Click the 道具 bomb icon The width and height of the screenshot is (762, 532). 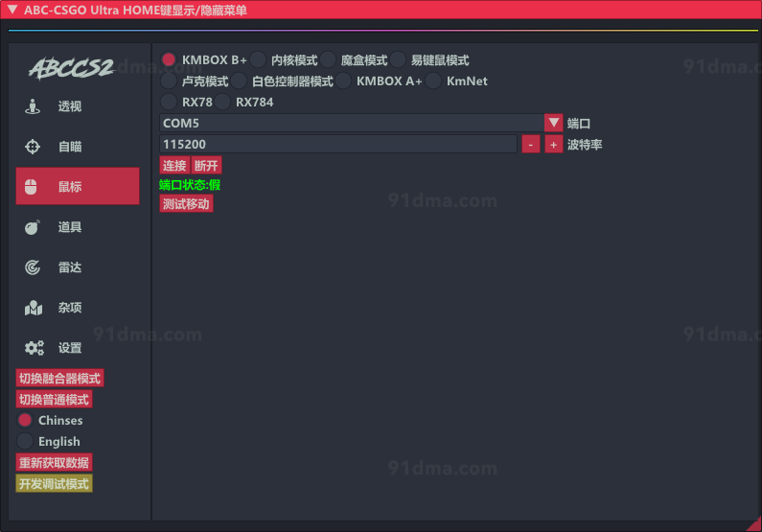point(34,227)
